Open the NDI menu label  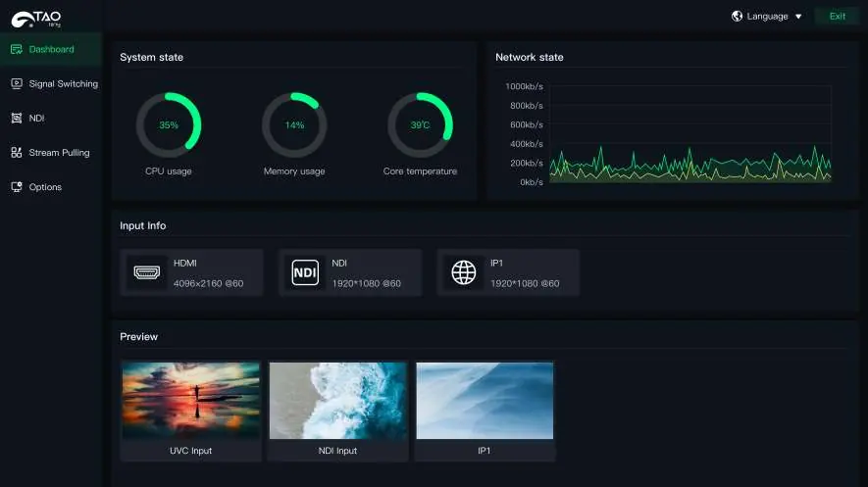[36, 118]
